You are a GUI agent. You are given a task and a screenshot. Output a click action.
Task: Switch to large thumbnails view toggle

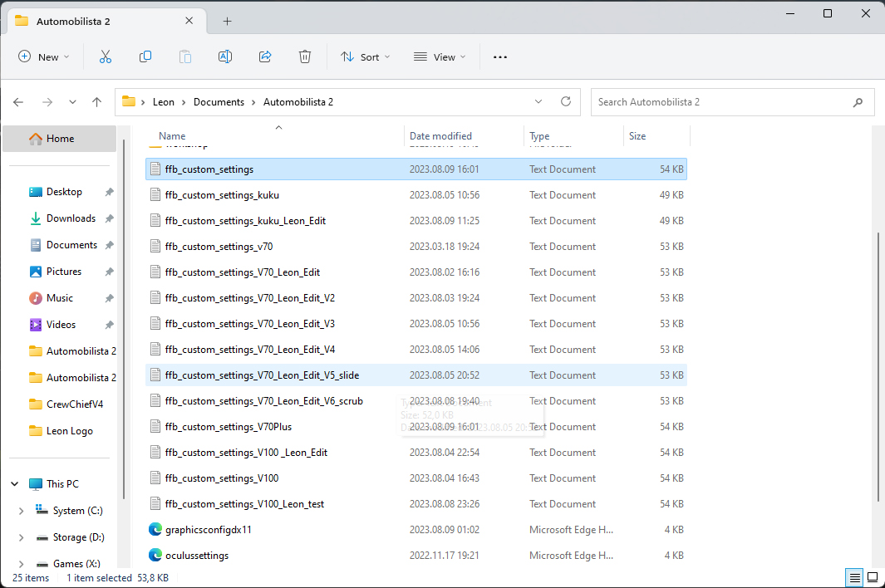coord(873,577)
